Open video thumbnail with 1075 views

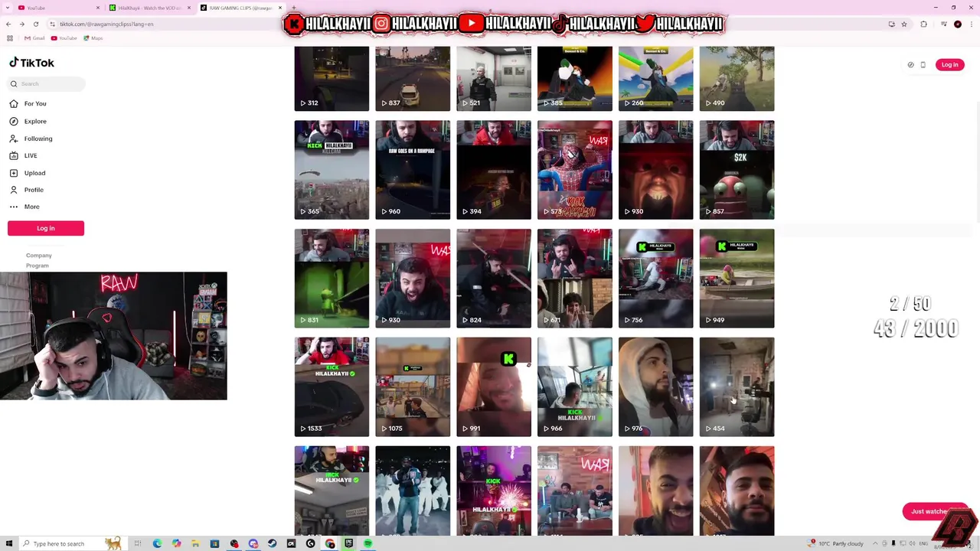(x=413, y=386)
